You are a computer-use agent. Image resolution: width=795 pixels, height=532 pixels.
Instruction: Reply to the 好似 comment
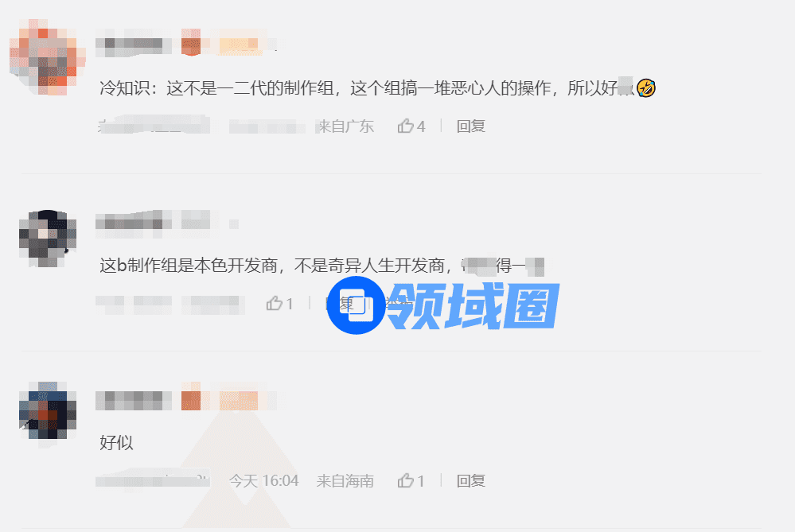tap(470, 480)
